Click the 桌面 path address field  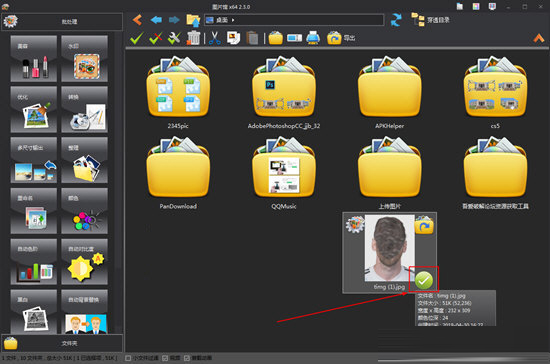point(294,20)
